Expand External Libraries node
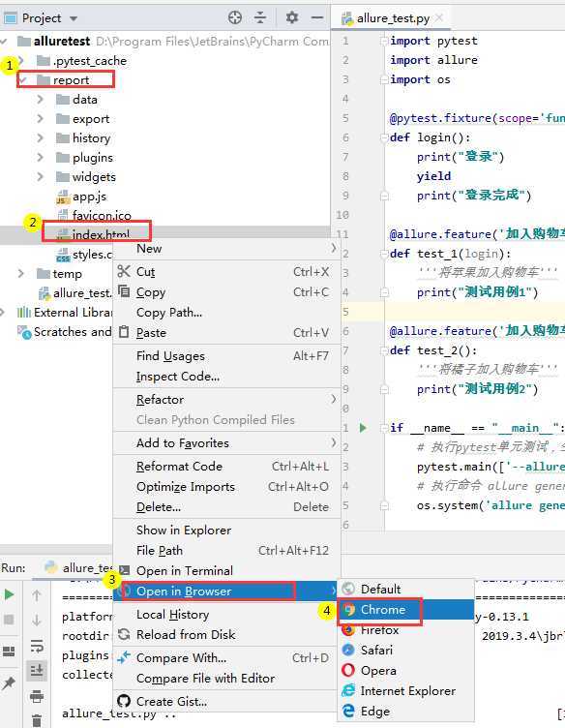565x728 pixels. click(x=2, y=313)
